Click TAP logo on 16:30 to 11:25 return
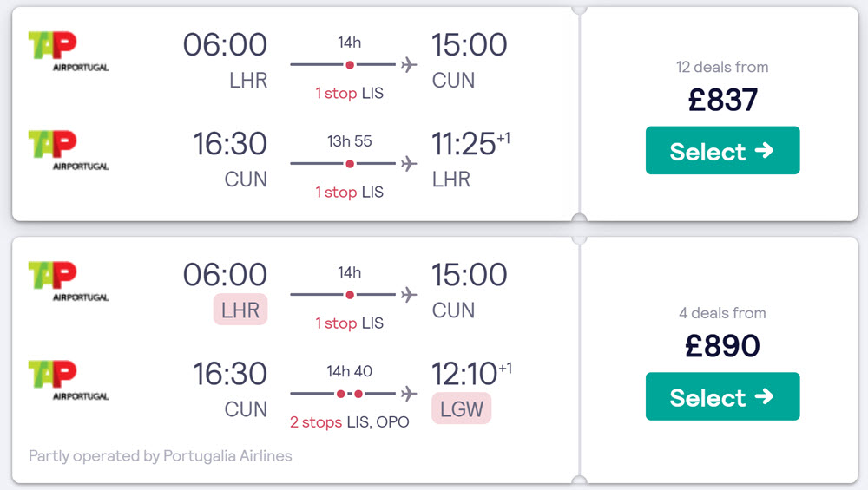This screenshot has width=868, height=490. click(68, 150)
